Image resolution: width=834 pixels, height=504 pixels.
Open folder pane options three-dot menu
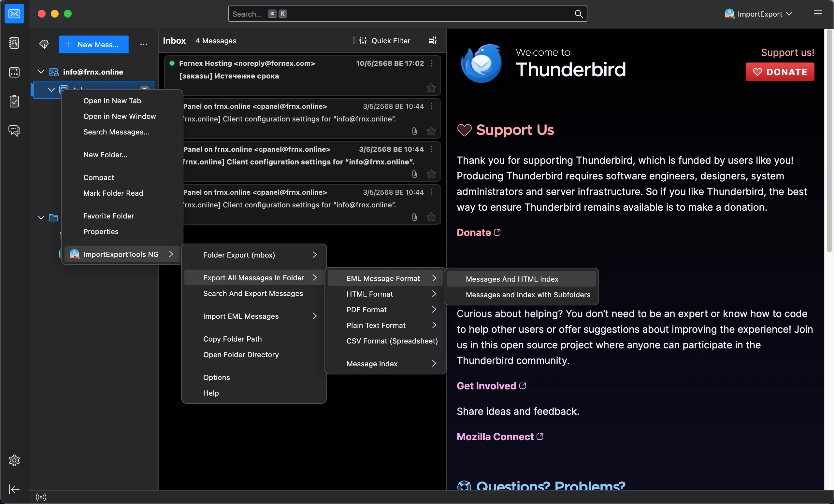144,44
